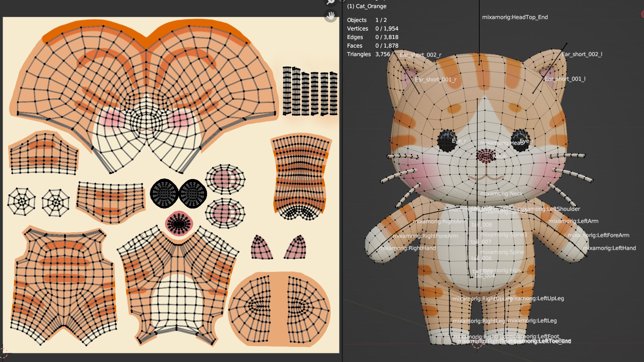The image size is (644, 362).
Task: Select the (1) Cat_Orange object label
Action: pyautogui.click(x=367, y=6)
